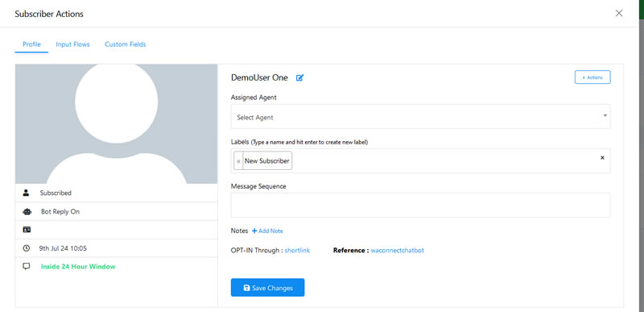Click the subscriber avatar placeholder image
Viewport: 644px width, 312px height.
click(116, 123)
